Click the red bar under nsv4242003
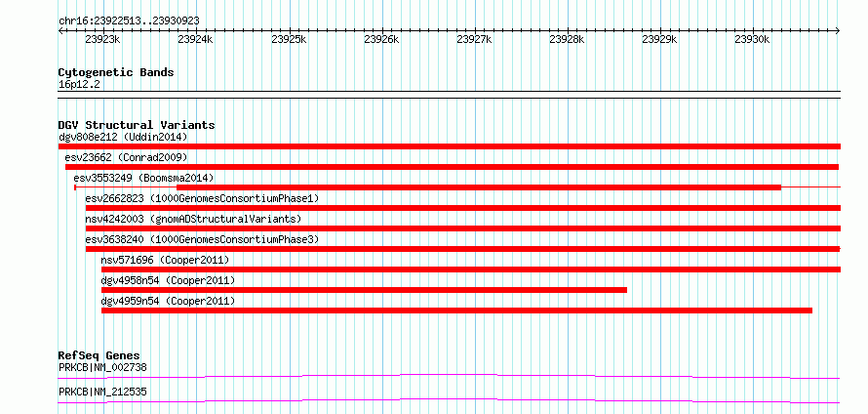The height and width of the screenshot is (414, 868). tap(463, 228)
